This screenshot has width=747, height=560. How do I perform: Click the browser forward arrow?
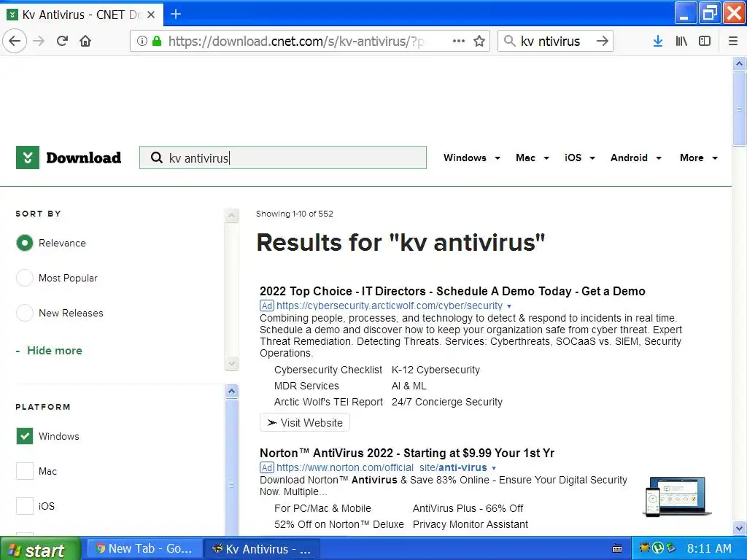(x=39, y=41)
